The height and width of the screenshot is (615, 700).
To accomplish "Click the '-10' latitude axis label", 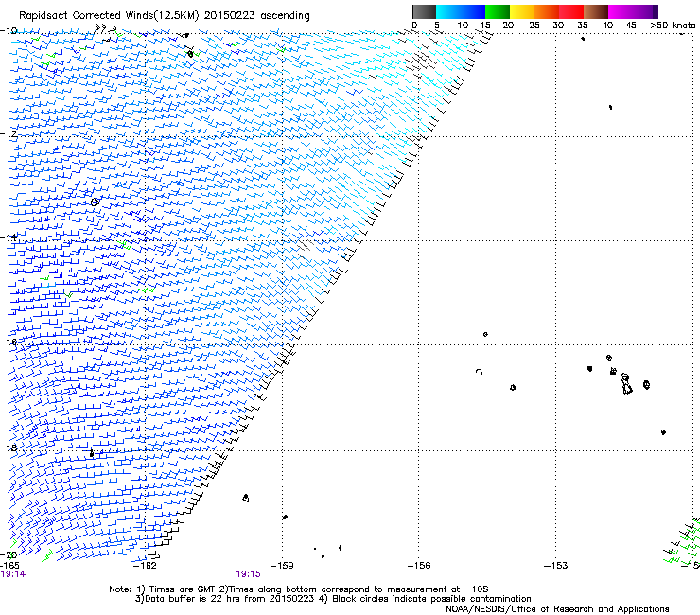I will pyautogui.click(x=9, y=31).
